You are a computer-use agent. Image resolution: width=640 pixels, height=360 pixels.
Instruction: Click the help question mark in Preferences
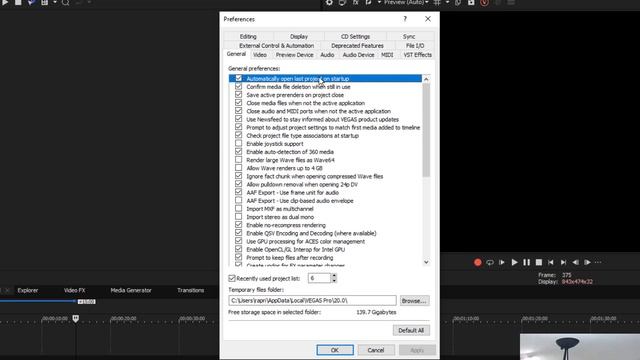(x=405, y=19)
